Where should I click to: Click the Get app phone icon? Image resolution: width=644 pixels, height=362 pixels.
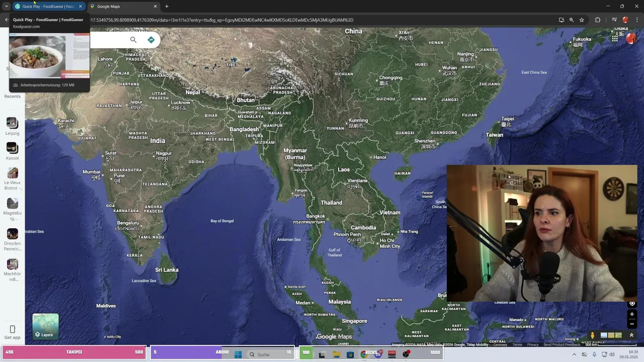[13, 329]
